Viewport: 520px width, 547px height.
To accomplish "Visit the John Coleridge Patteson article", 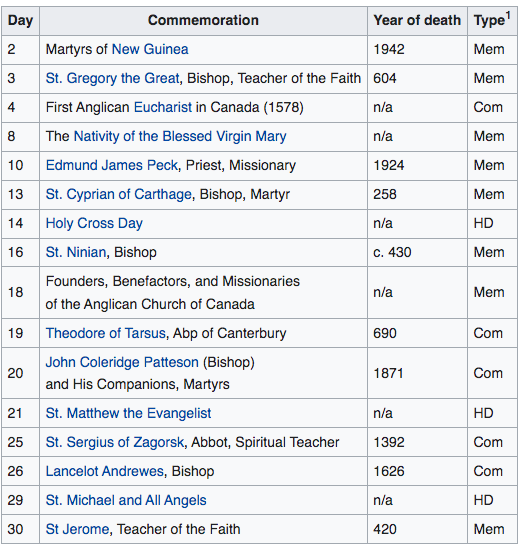I will 122,362.
